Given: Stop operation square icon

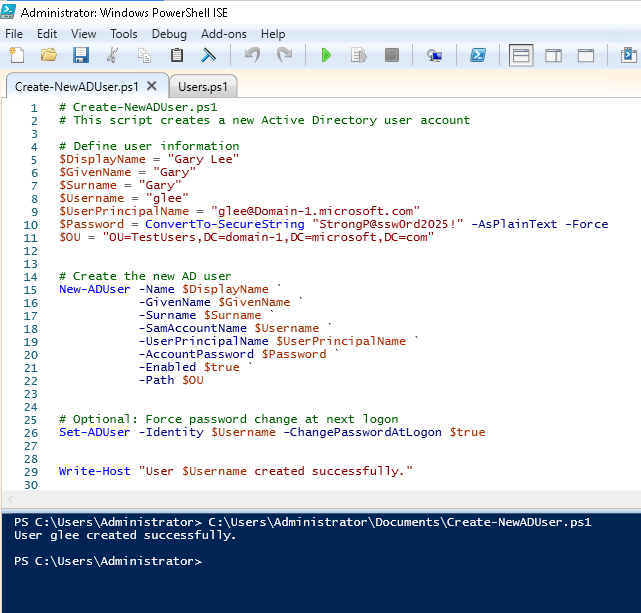Looking at the screenshot, I should coord(392,55).
